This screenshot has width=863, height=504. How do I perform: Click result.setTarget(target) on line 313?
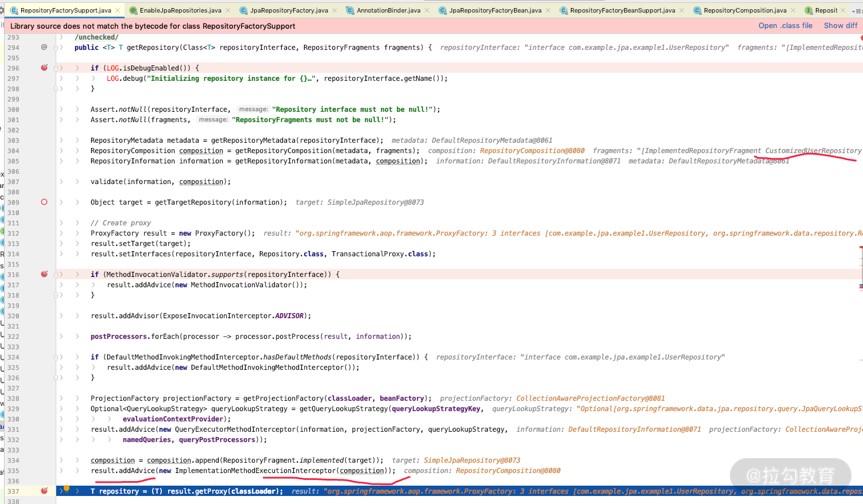pyautogui.click(x=138, y=244)
